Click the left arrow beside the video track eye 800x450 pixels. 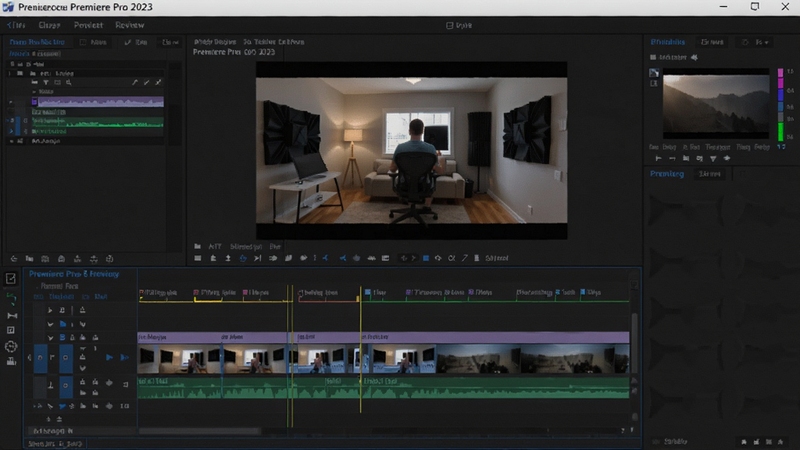(29, 358)
